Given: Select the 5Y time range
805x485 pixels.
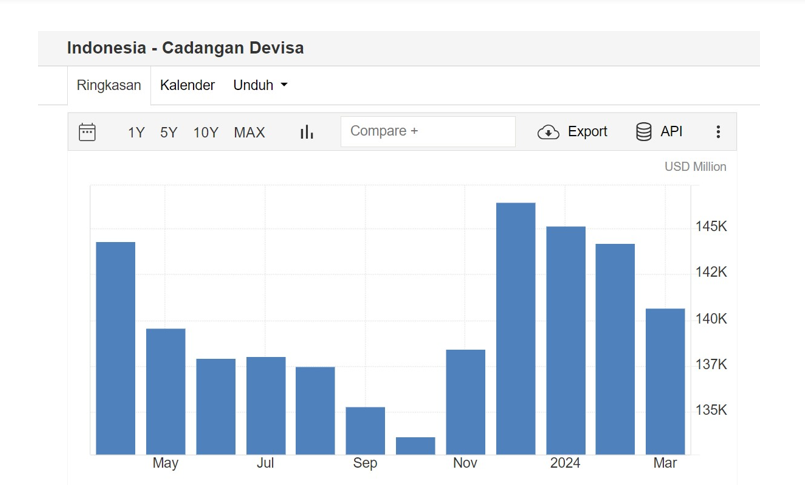Looking at the screenshot, I should (169, 132).
